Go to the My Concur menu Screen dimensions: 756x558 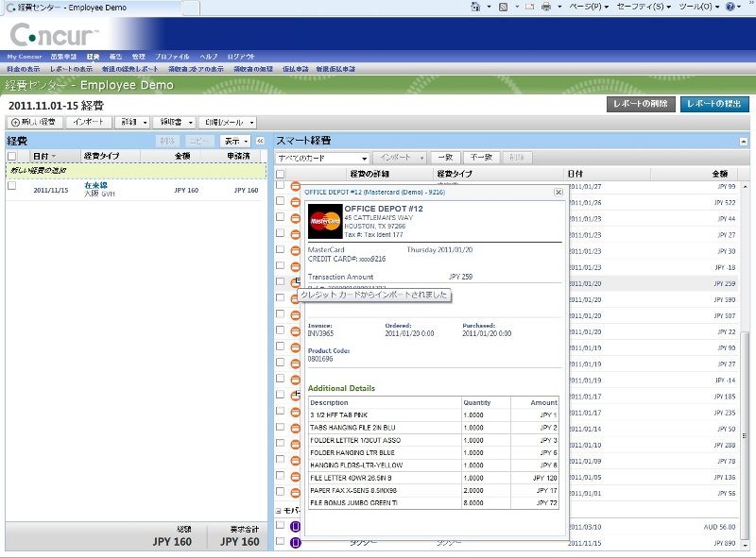coord(25,57)
